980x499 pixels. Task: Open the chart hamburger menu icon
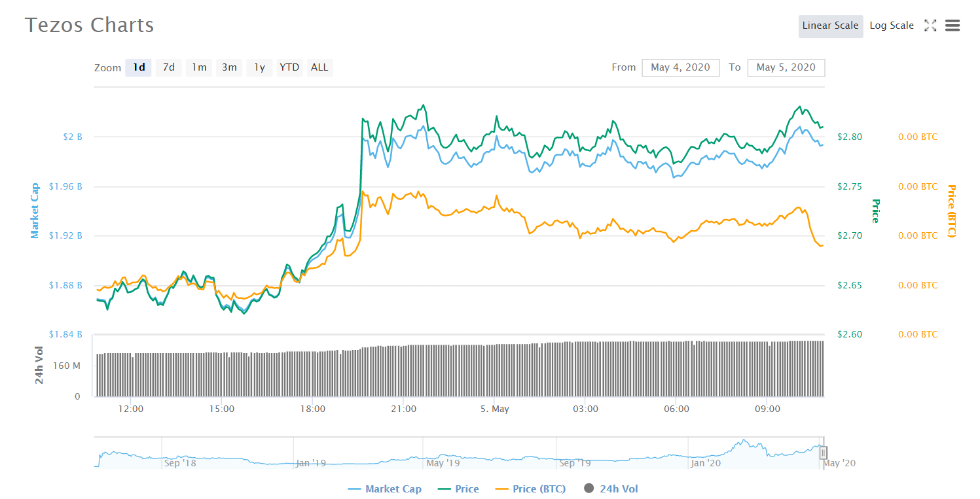tap(953, 26)
